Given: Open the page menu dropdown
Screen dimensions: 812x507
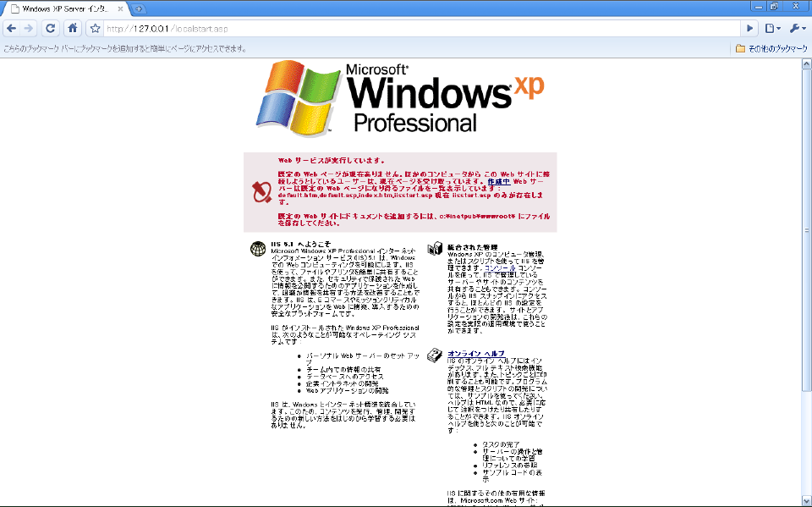Looking at the screenshot, I should [772, 29].
